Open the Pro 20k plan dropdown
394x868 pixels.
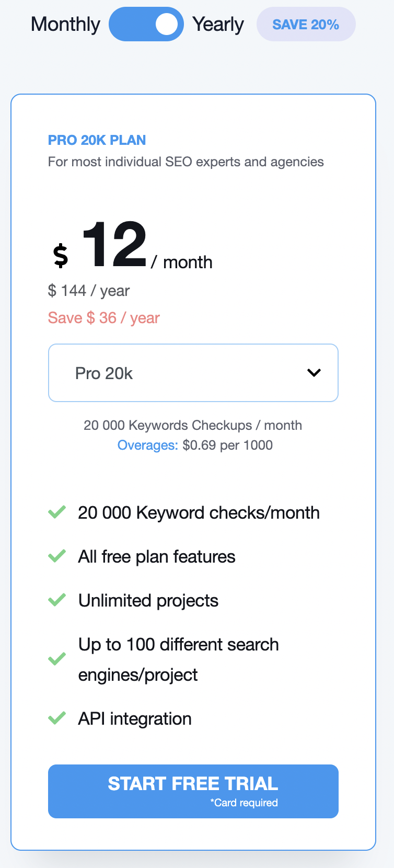click(193, 373)
